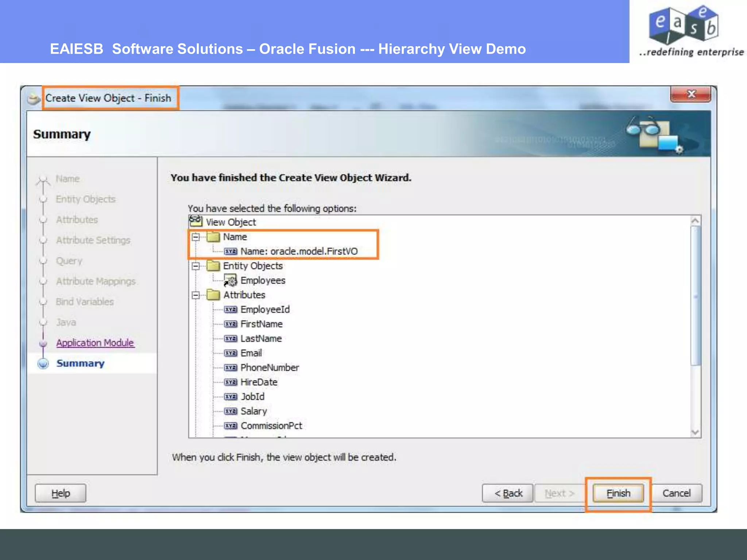Image resolution: width=747 pixels, height=560 pixels.
Task: Select the Attribute Settings wizard step
Action: coord(93,240)
